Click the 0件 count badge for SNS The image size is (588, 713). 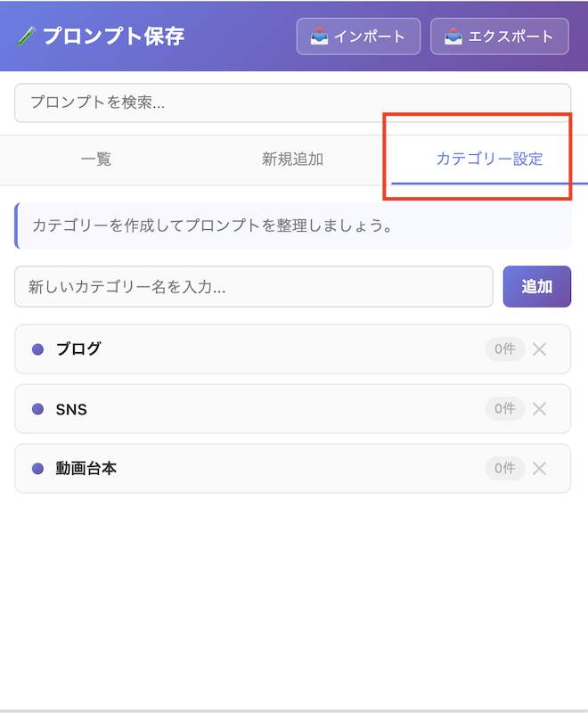click(x=505, y=409)
